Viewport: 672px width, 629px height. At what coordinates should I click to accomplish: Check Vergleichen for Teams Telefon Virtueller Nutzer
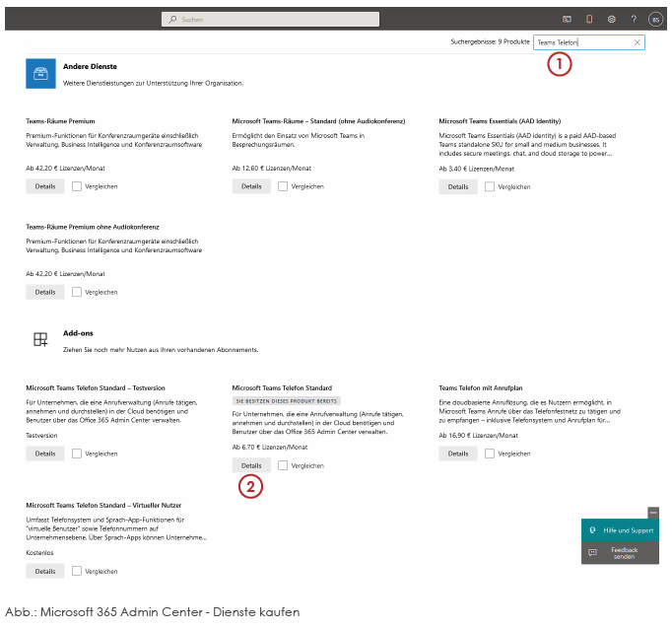pyautogui.click(x=77, y=571)
